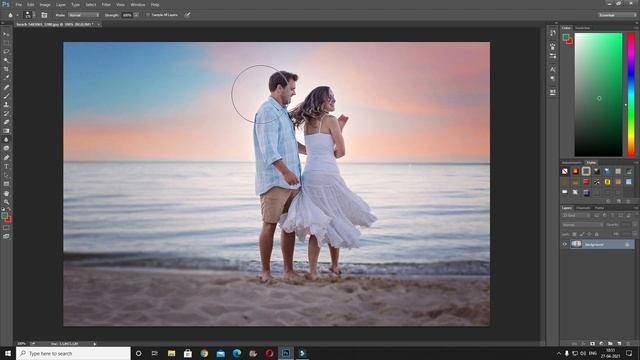Open the File menu
Image resolution: width=640 pixels, height=360 pixels.
click(19, 5)
